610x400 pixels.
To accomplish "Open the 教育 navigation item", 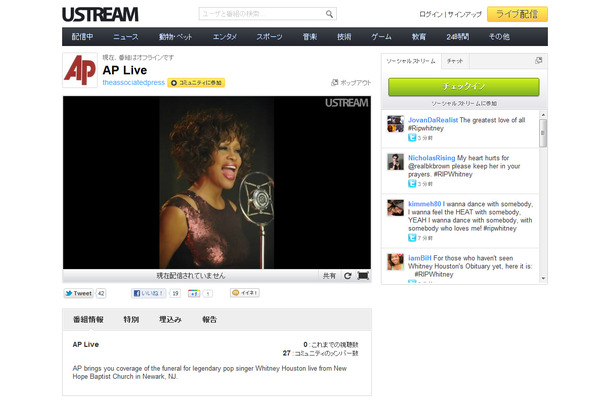I will (419, 37).
